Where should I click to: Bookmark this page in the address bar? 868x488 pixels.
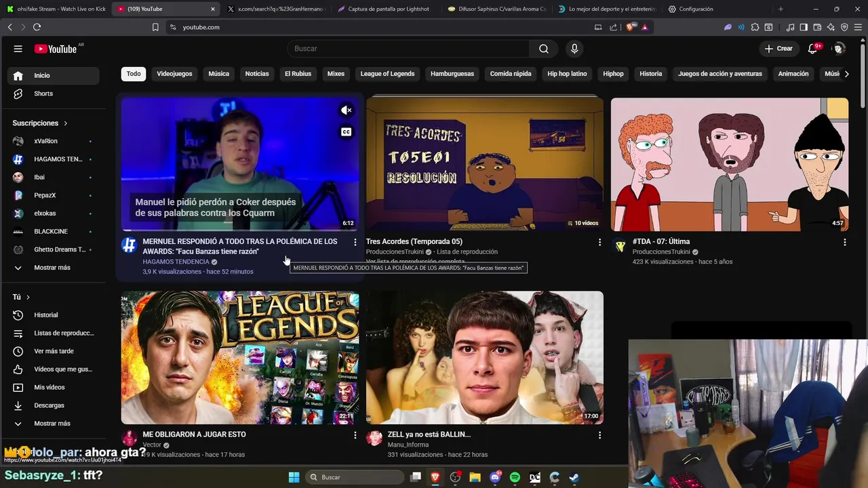[x=155, y=27]
